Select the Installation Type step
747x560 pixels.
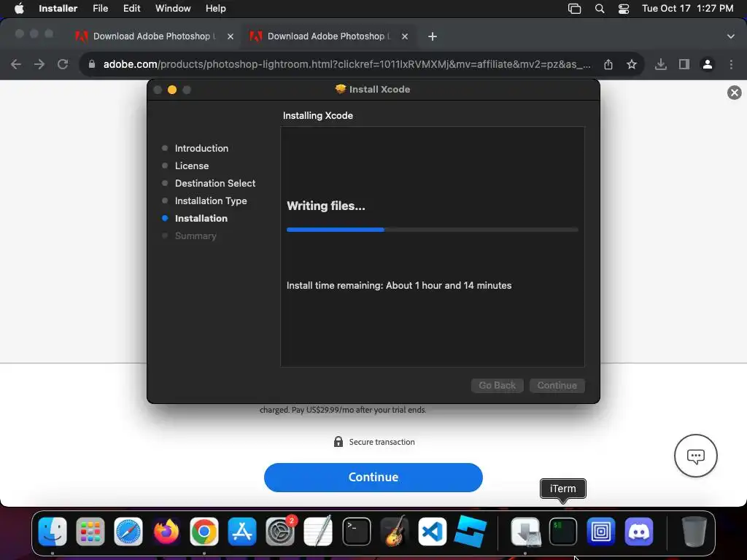[211, 201]
